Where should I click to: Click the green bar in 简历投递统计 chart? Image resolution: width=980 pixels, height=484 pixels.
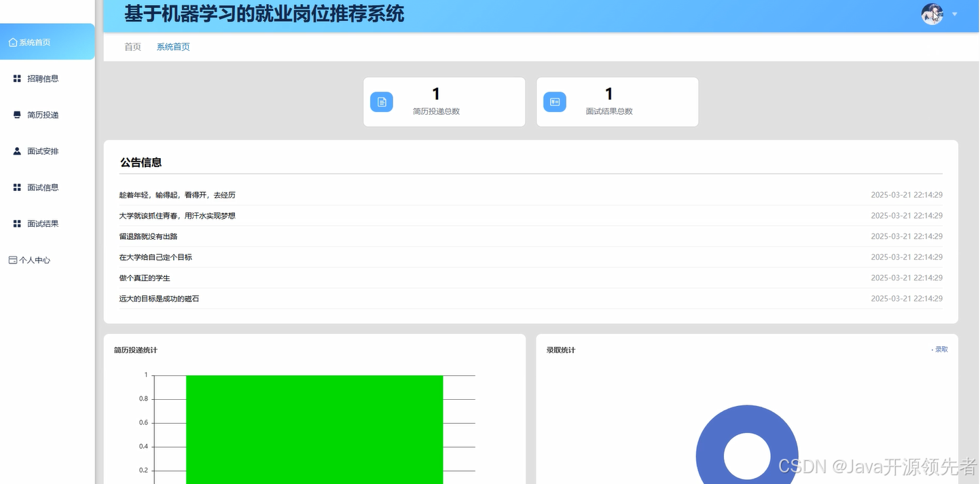[314, 430]
